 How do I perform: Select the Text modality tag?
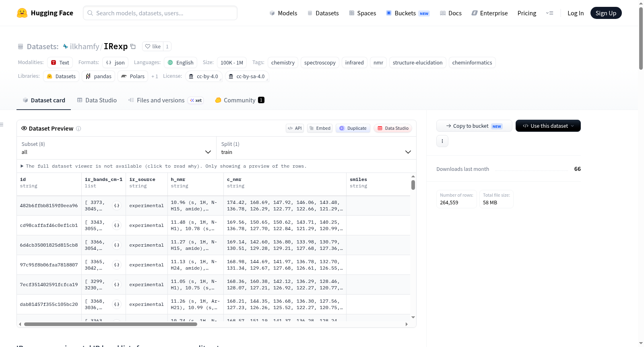[x=60, y=62]
